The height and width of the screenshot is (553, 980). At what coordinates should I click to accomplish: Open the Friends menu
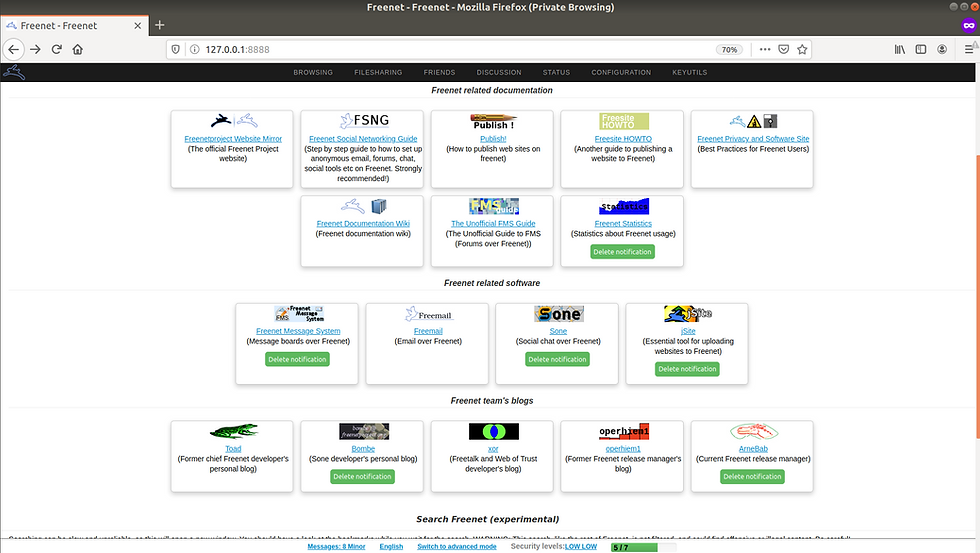point(439,72)
